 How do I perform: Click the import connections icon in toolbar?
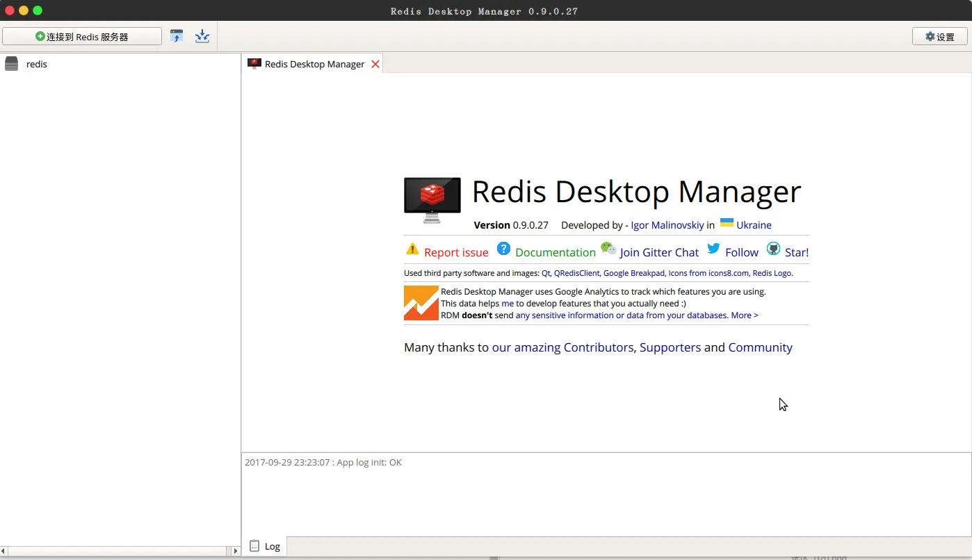click(177, 36)
